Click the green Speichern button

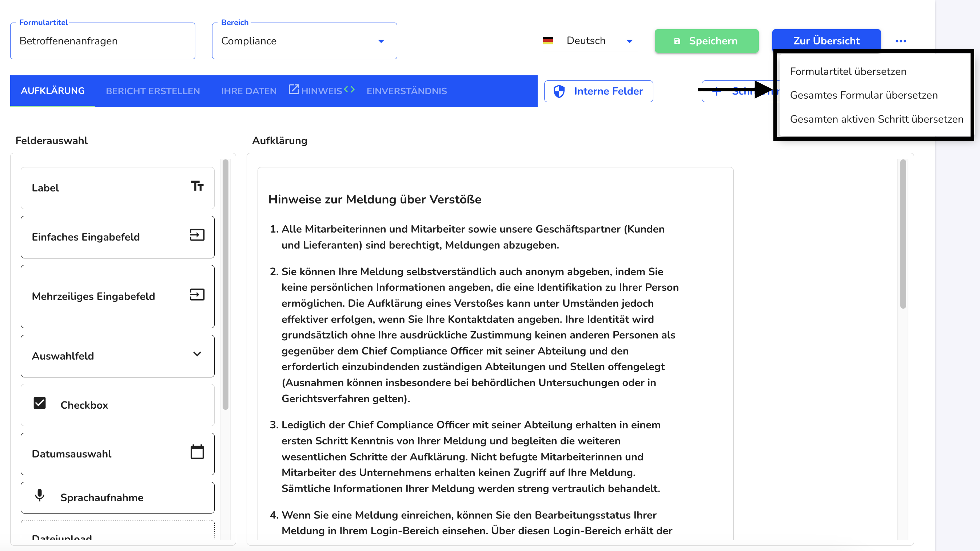click(x=706, y=41)
